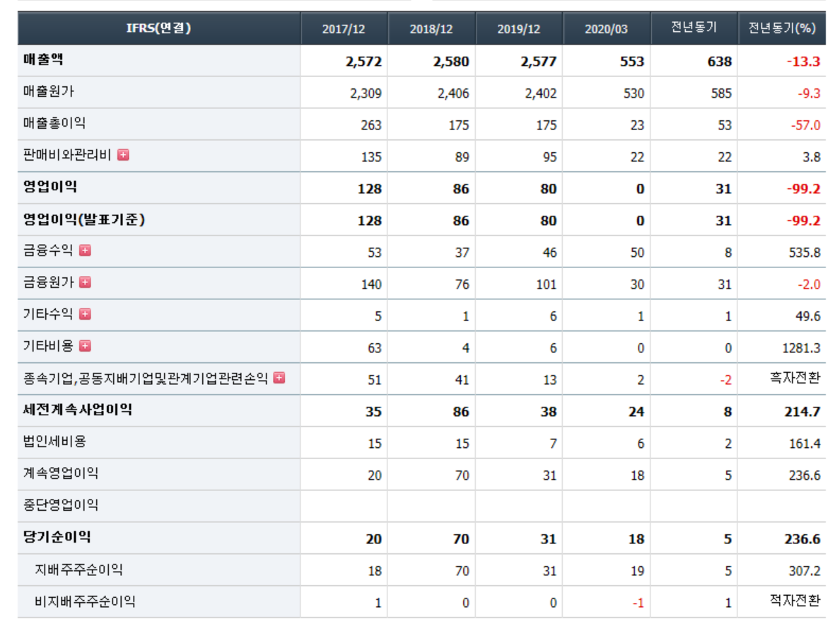Select the 2020/03 column header
The width and height of the screenshot is (840, 629).
(x=606, y=29)
